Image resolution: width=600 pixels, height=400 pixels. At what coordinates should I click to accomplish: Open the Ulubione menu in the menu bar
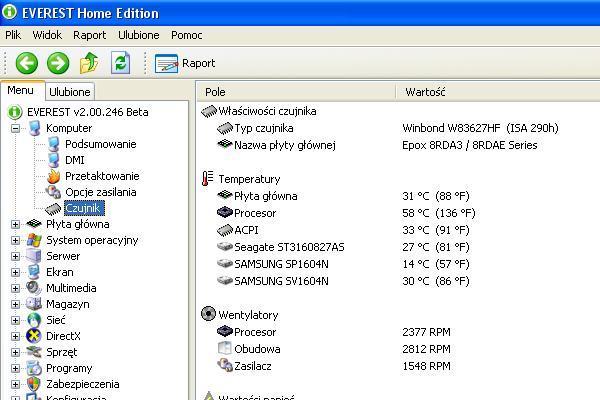tap(139, 35)
